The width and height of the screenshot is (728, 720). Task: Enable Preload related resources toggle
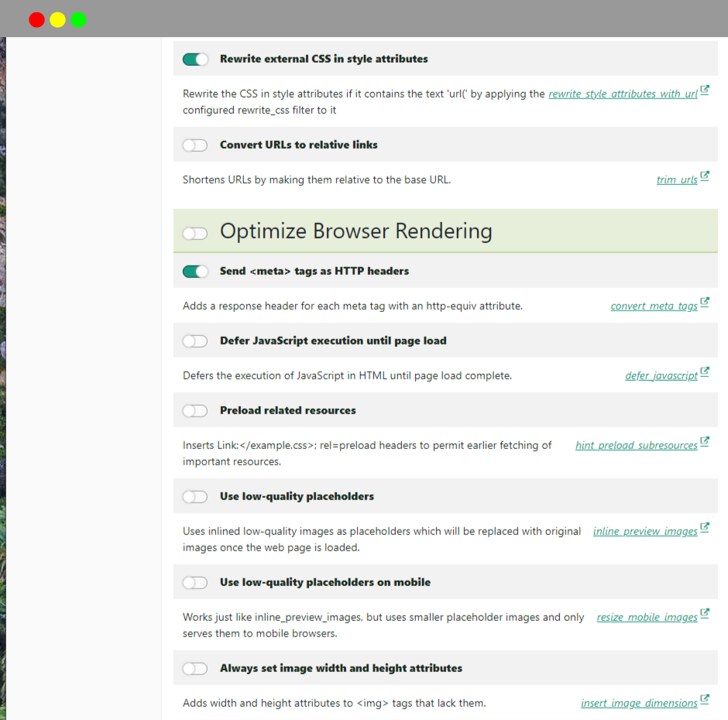pos(195,411)
